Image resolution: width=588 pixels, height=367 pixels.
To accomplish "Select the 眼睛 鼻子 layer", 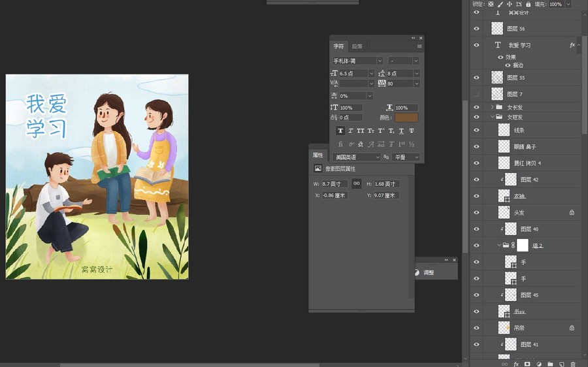I will coord(525,146).
